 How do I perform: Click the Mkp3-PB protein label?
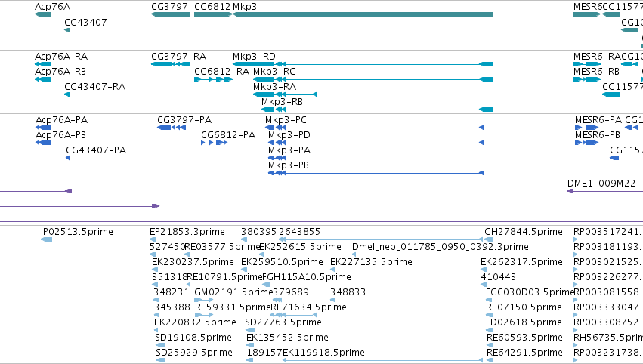(289, 165)
